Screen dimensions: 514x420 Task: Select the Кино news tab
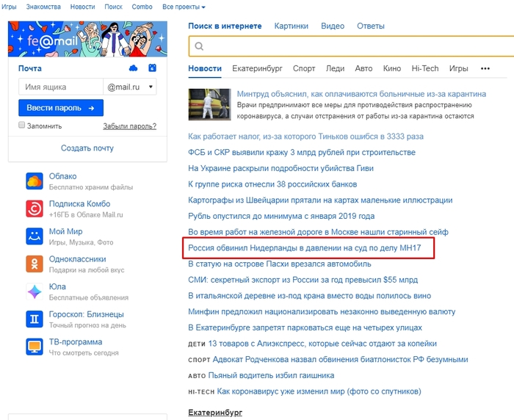coord(392,68)
